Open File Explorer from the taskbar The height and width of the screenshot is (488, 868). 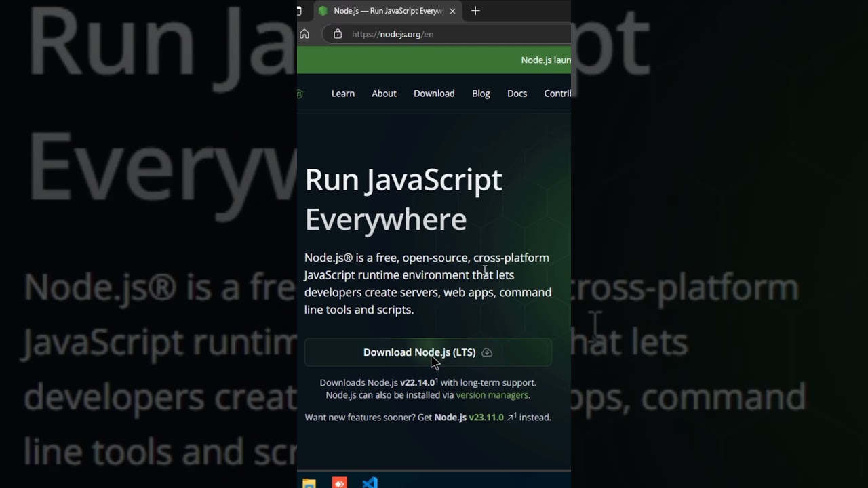pos(309,483)
